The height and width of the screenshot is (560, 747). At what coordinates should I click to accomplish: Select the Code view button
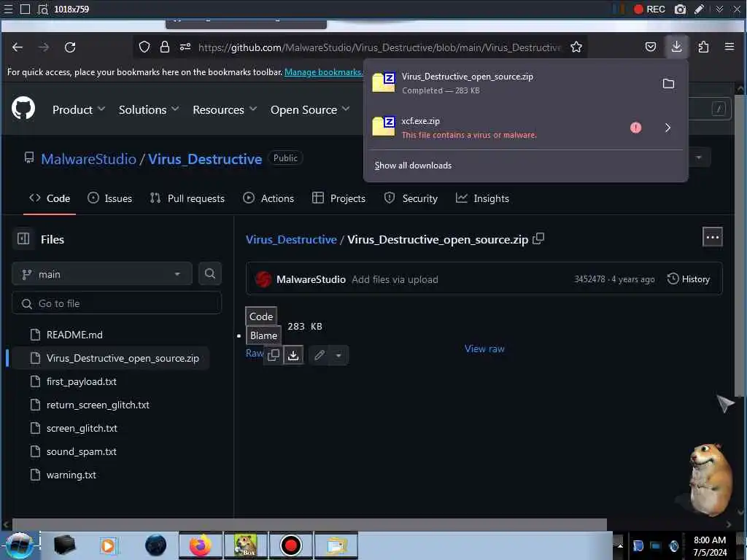[261, 316]
